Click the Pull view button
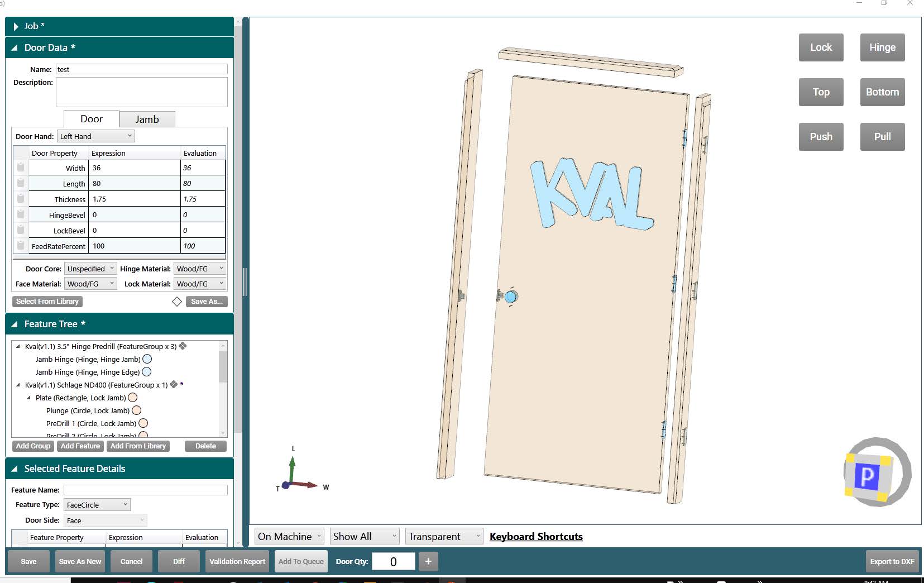Image resolution: width=924 pixels, height=583 pixels. (882, 137)
